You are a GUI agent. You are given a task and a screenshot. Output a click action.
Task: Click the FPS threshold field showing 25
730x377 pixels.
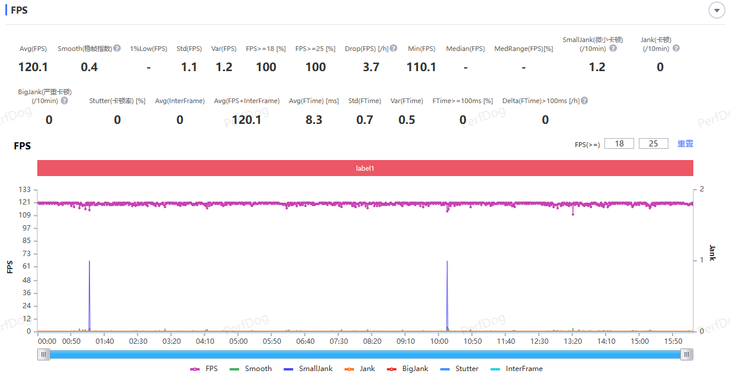pyautogui.click(x=653, y=143)
